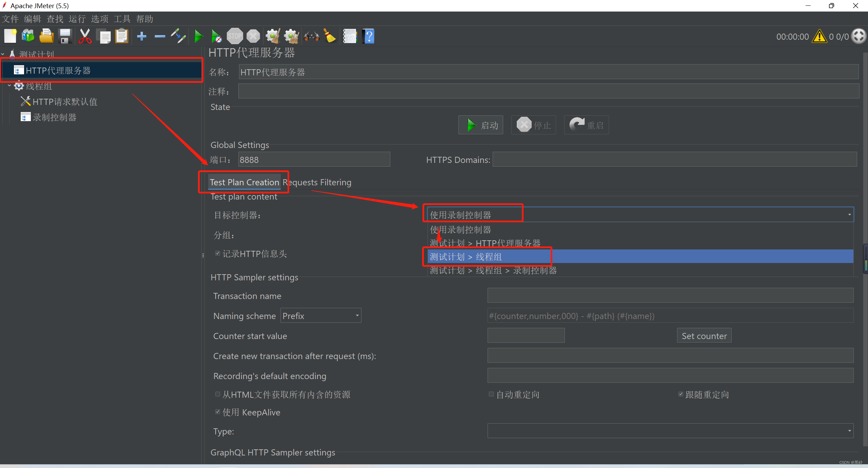The image size is (868, 468).
Task: Click the naming format pattern field
Action: tap(670, 316)
